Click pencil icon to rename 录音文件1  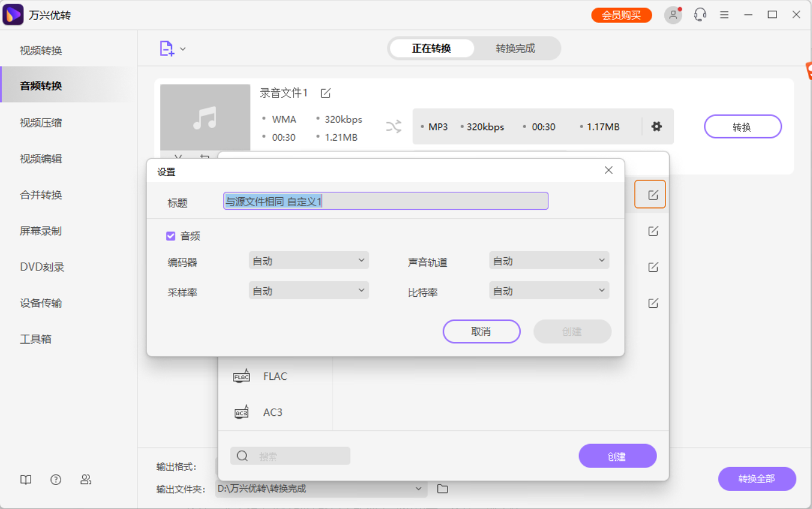point(326,93)
